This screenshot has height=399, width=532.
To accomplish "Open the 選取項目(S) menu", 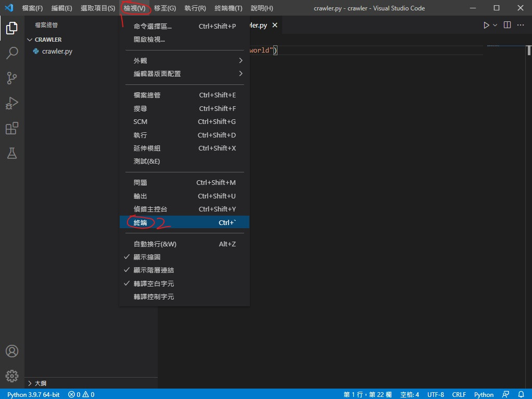I will (98, 8).
